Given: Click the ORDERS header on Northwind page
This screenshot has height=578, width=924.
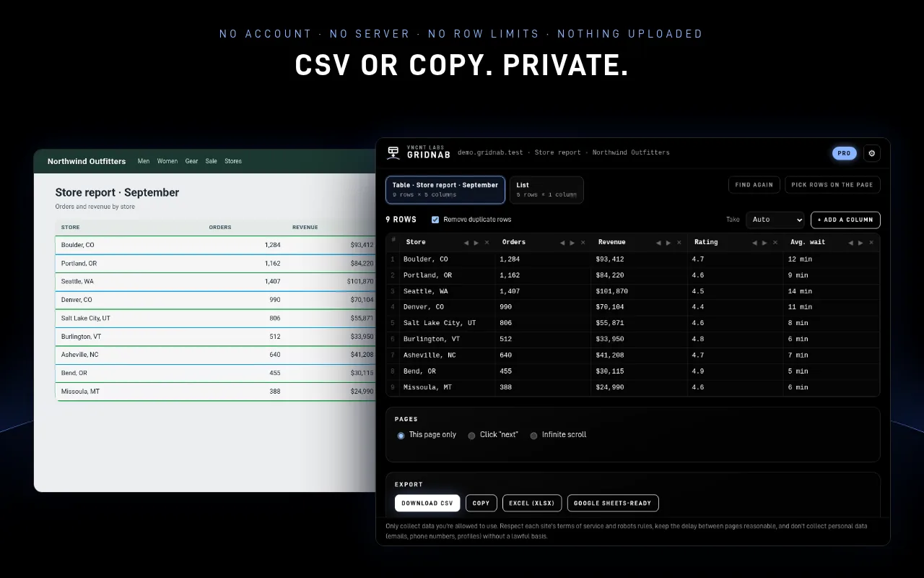Looking at the screenshot, I should [220, 228].
